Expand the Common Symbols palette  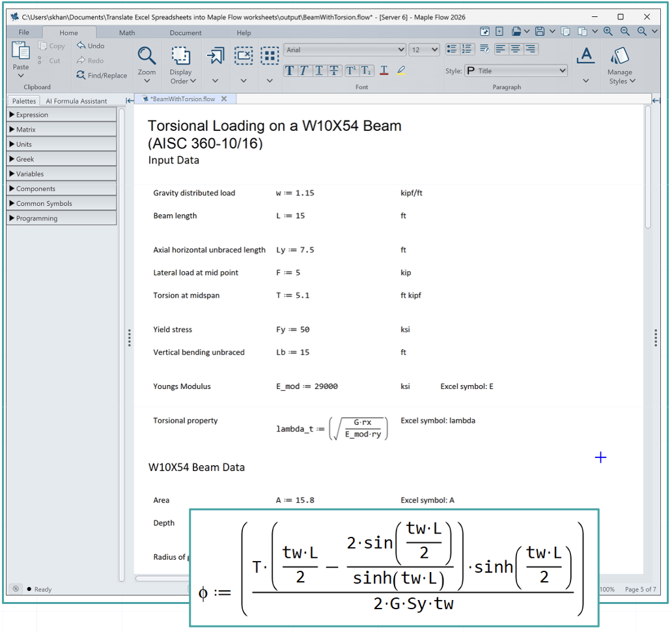click(62, 203)
